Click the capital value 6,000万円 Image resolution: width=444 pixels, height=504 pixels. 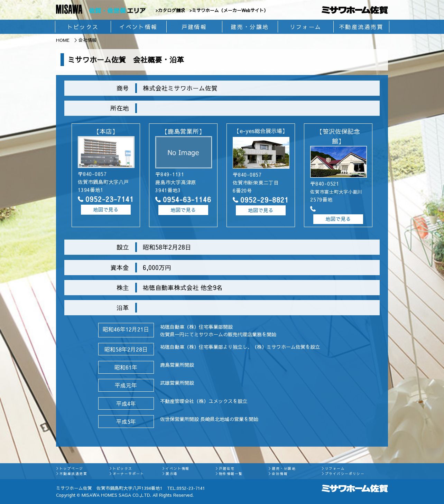(157, 268)
